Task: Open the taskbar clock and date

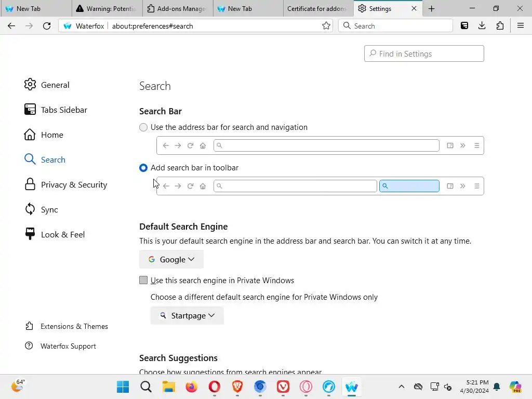Action: [x=474, y=387]
